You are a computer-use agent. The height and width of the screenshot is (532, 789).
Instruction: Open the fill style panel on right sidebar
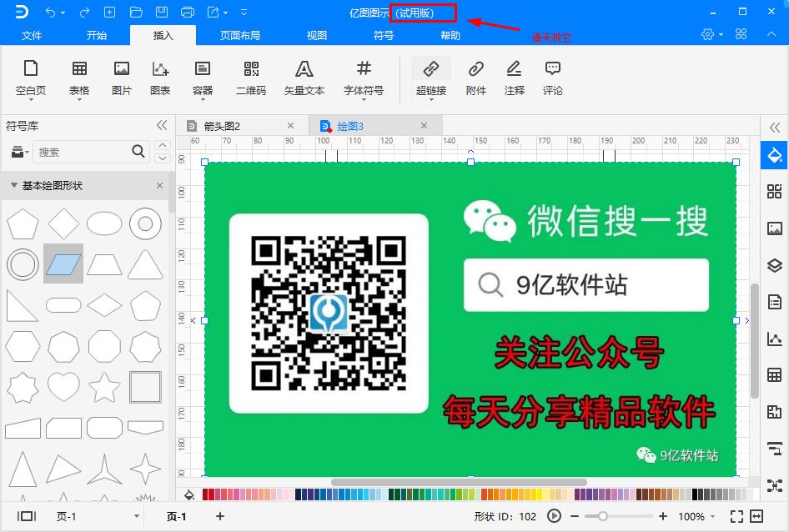tap(775, 155)
